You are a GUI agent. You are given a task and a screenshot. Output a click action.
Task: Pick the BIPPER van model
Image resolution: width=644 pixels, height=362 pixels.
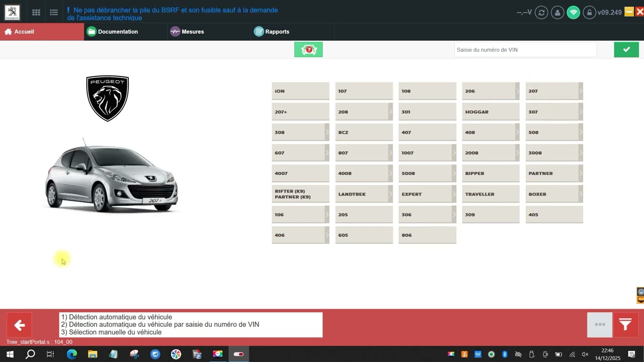click(x=491, y=173)
